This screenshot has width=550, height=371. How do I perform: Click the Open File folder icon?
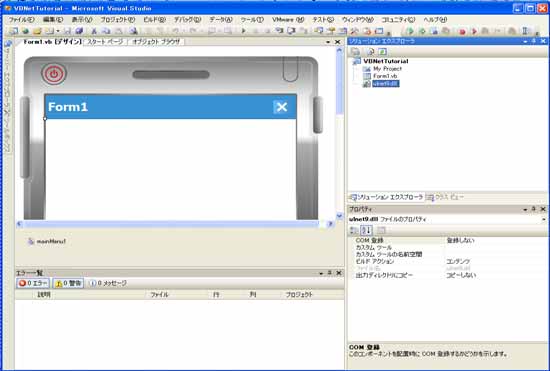coord(37,31)
